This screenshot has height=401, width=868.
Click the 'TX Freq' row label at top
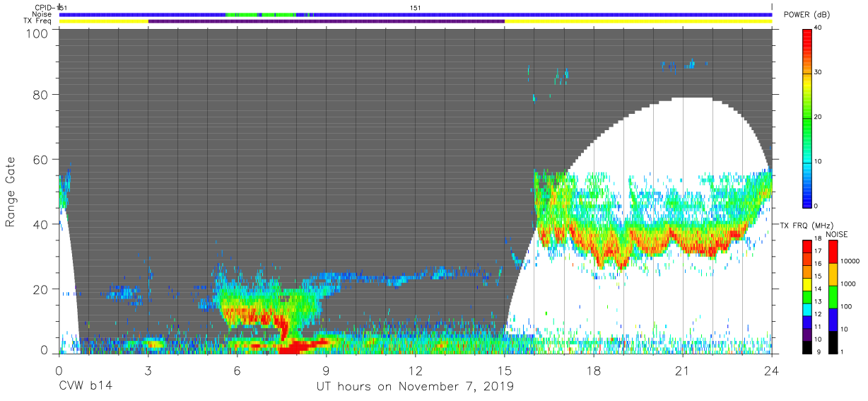click(x=38, y=21)
